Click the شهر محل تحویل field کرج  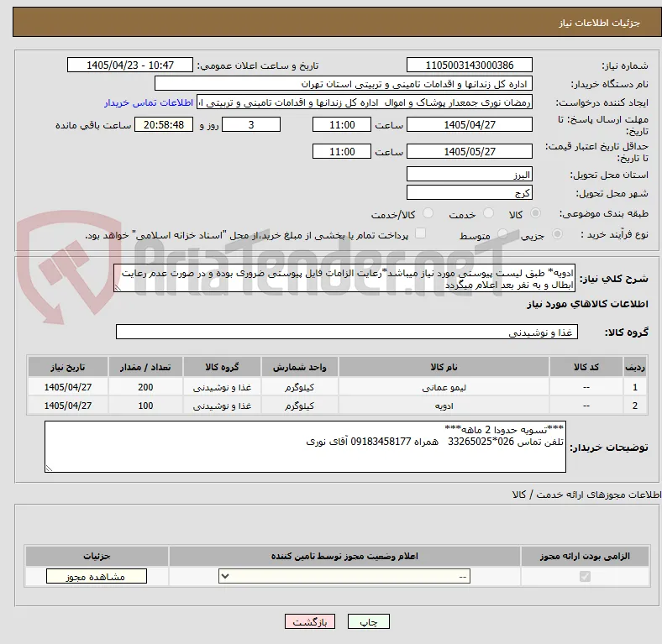469,192
